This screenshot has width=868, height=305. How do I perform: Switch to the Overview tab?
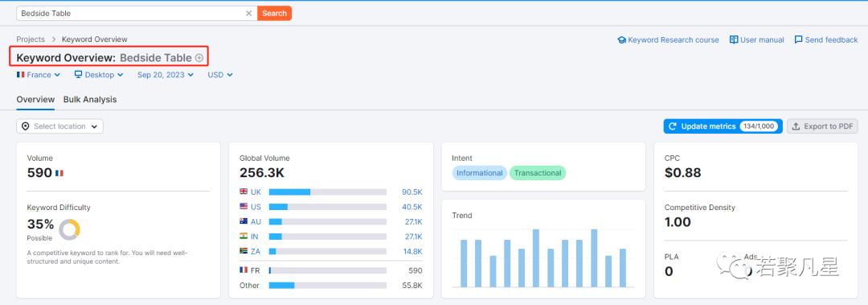[35, 100]
